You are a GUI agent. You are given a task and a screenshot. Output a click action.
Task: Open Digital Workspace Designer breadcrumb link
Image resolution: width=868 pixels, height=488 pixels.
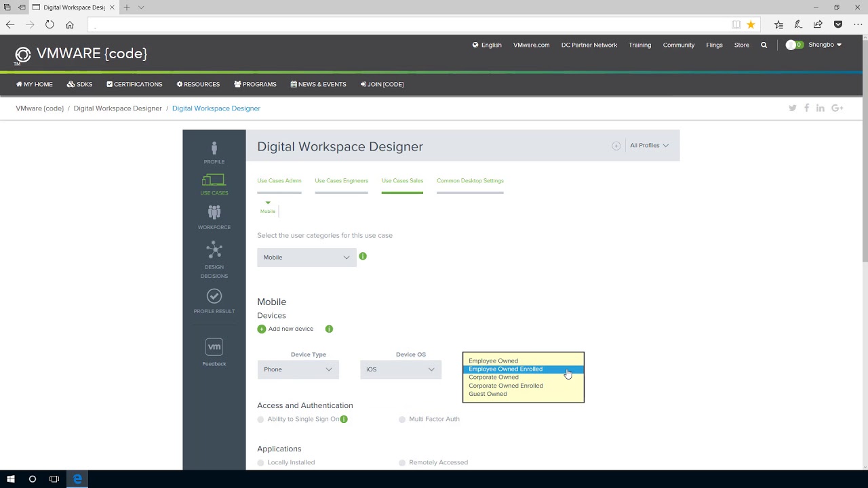117,108
